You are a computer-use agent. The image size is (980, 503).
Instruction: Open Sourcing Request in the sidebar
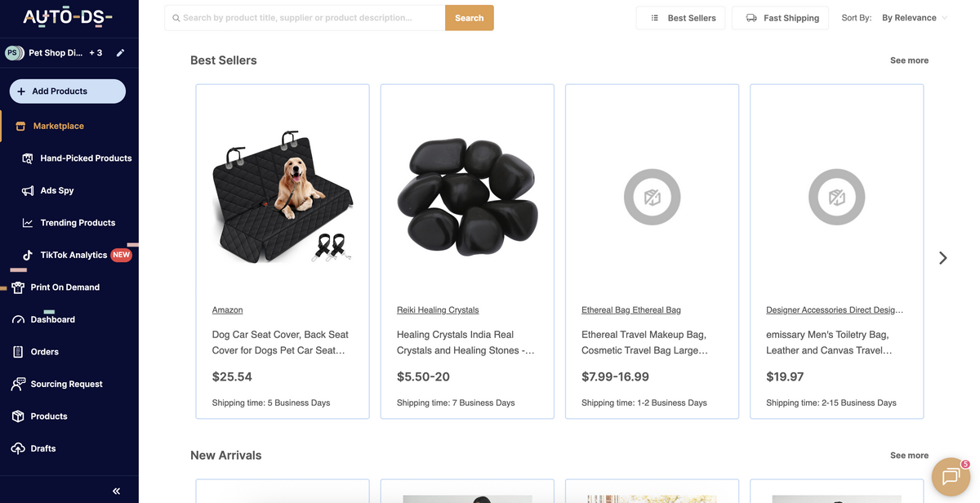pos(66,384)
